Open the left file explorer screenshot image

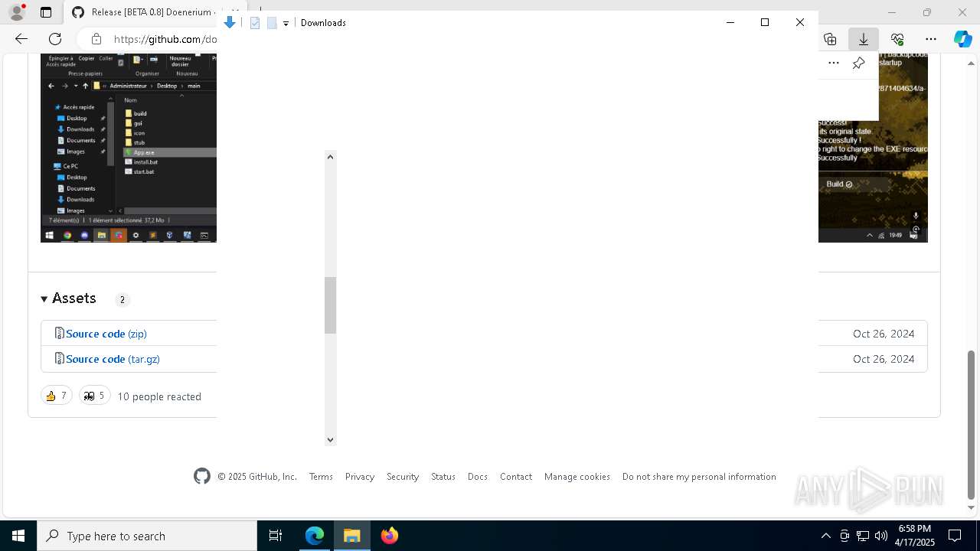click(x=129, y=148)
